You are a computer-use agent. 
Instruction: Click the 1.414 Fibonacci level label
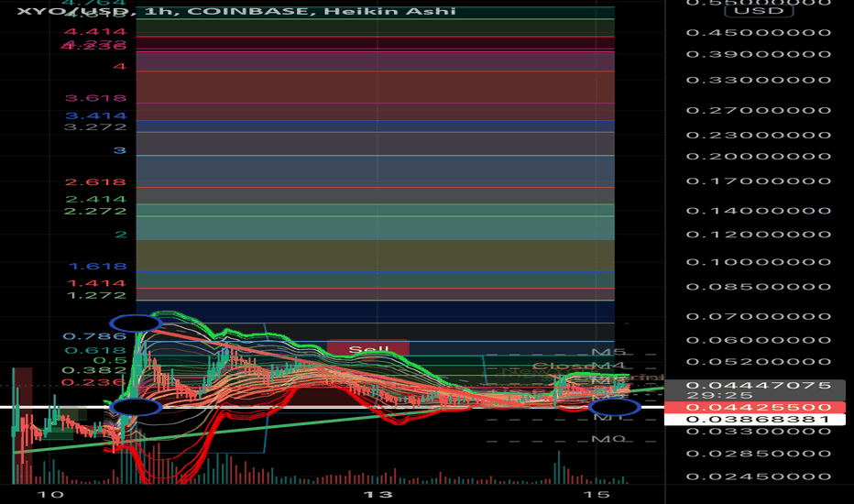[96, 283]
